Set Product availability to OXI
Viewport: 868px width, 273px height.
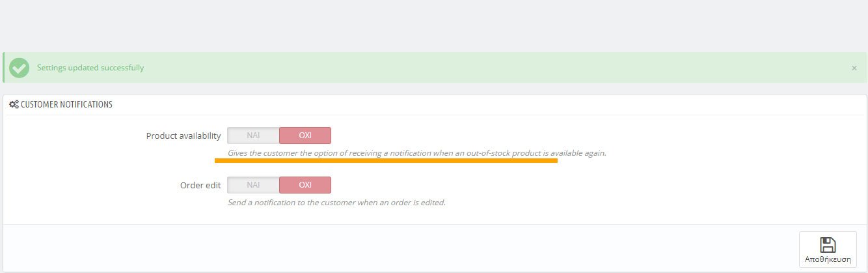(x=305, y=136)
